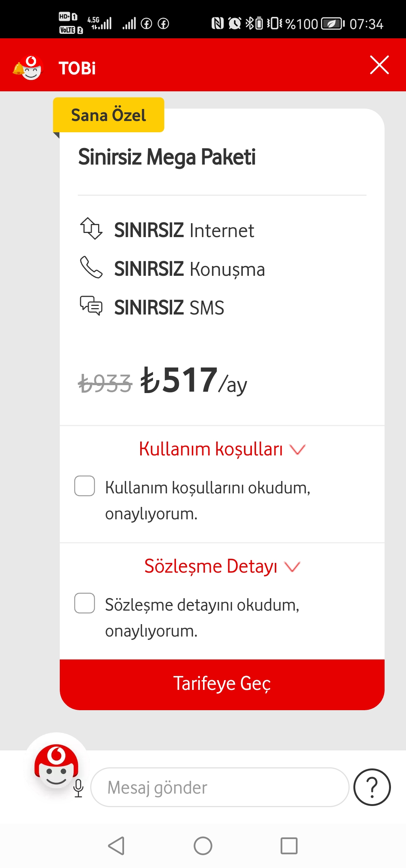Tap the ₺517/ay price text
Screen dimensions: 406x868
[x=194, y=380]
